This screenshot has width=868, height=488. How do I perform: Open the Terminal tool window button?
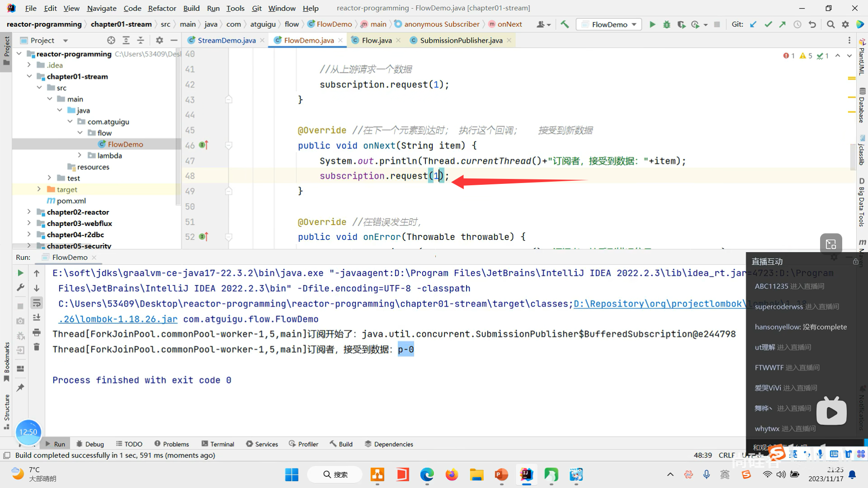click(x=218, y=444)
